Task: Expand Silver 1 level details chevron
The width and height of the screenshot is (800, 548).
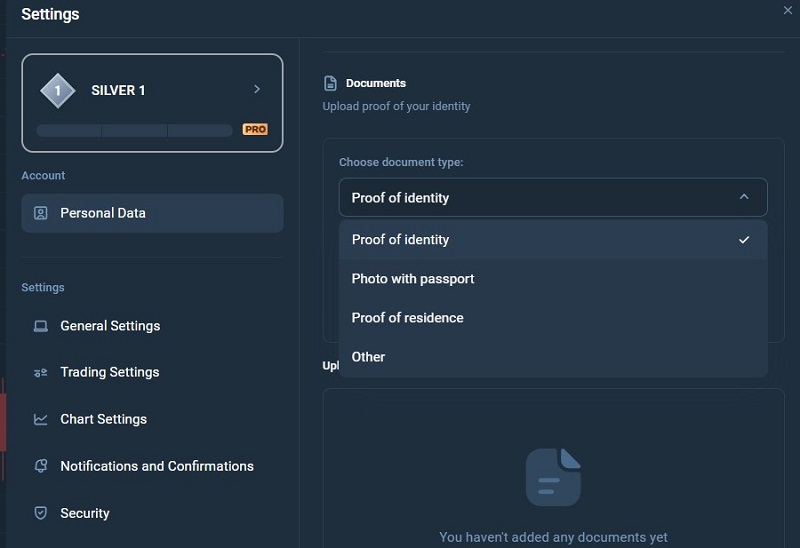Action: pyautogui.click(x=257, y=89)
